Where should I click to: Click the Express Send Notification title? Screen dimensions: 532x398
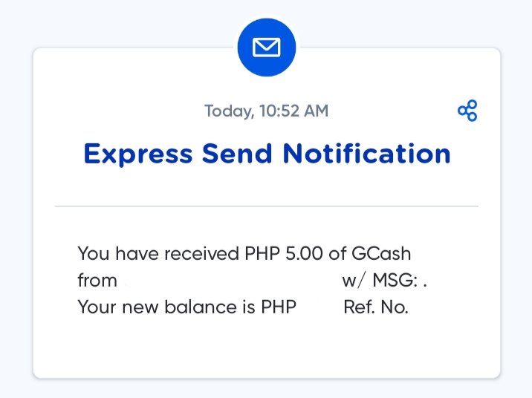point(267,154)
